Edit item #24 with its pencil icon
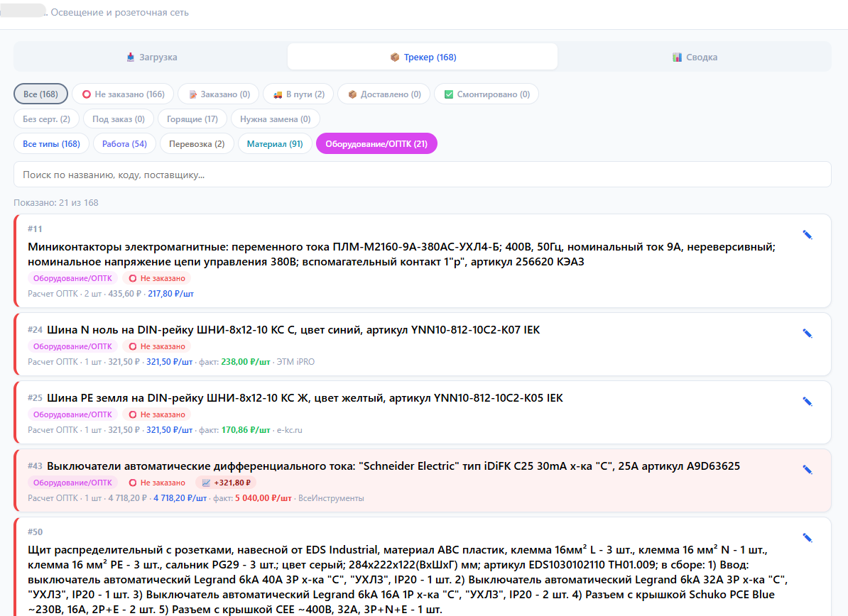This screenshot has height=616, width=848. [808, 334]
